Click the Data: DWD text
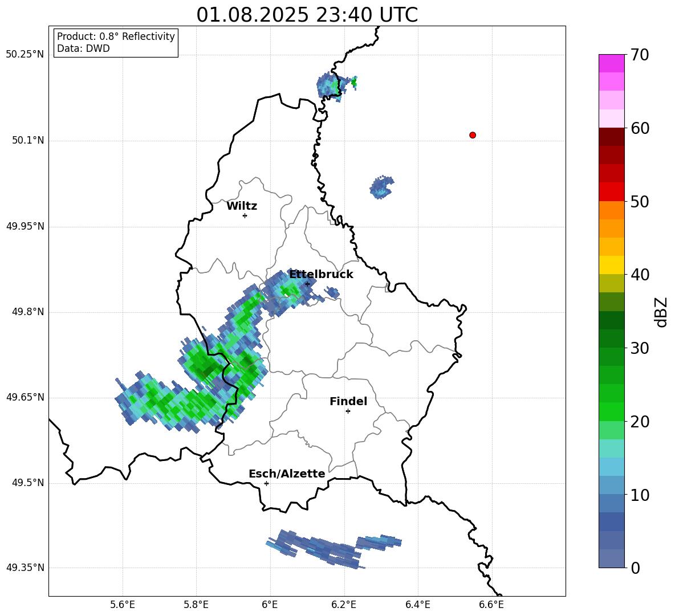This screenshot has height=616, width=675. [83, 48]
